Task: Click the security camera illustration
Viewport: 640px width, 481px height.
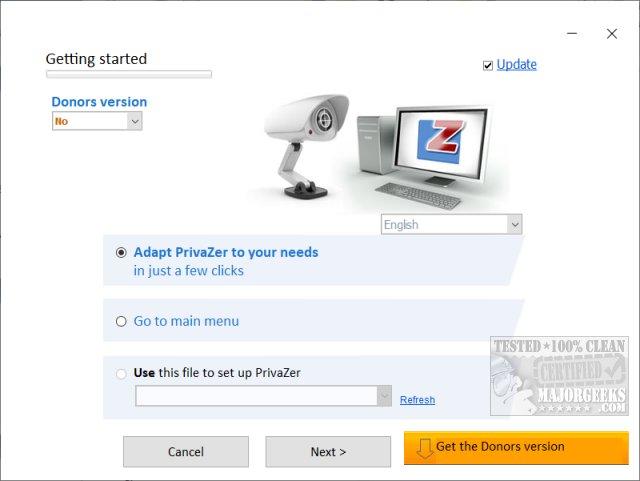Action: point(306,146)
